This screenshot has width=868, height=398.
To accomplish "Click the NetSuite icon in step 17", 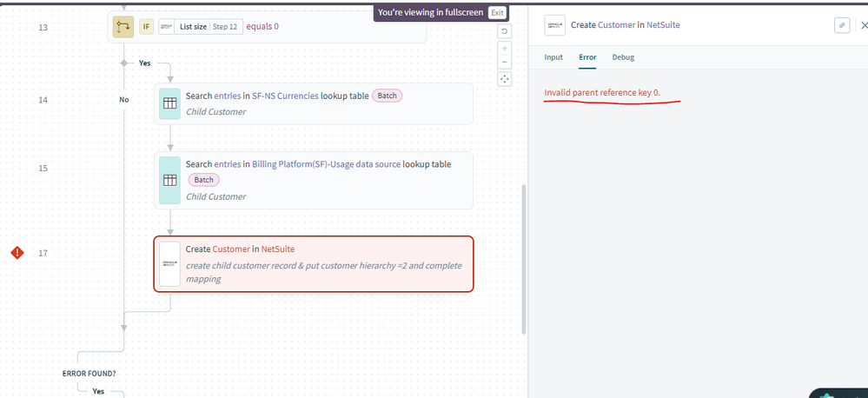I will tap(170, 263).
